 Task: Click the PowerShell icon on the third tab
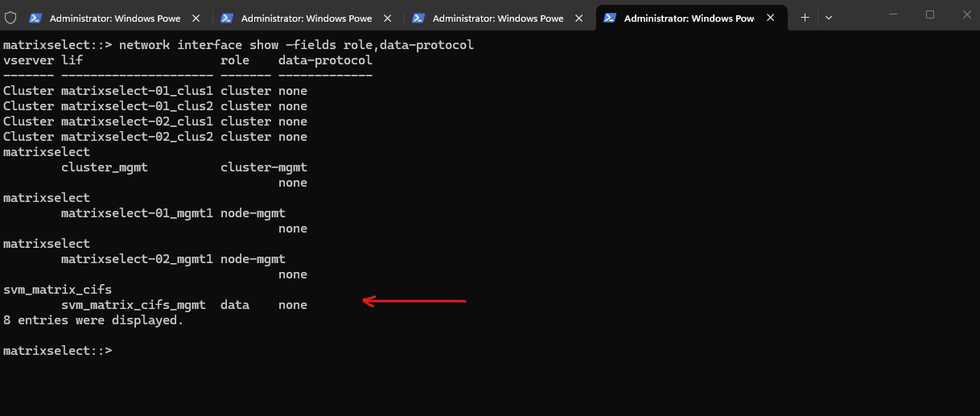click(x=418, y=18)
